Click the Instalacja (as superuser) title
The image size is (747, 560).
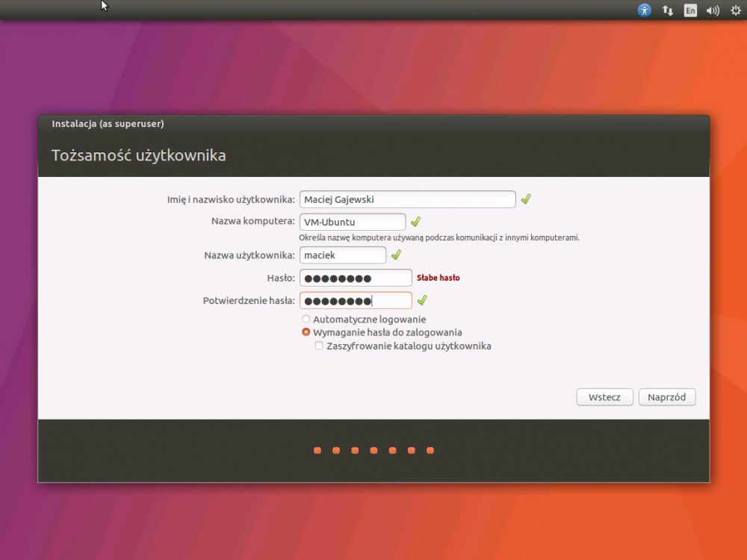[108, 124]
